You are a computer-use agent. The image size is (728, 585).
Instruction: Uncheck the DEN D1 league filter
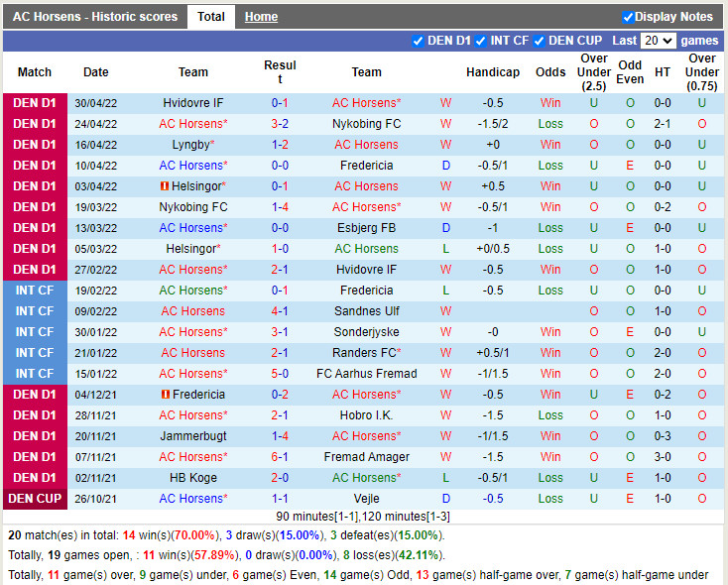418,41
